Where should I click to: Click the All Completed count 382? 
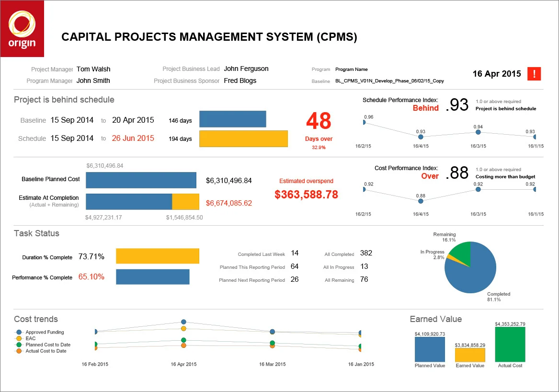point(366,253)
